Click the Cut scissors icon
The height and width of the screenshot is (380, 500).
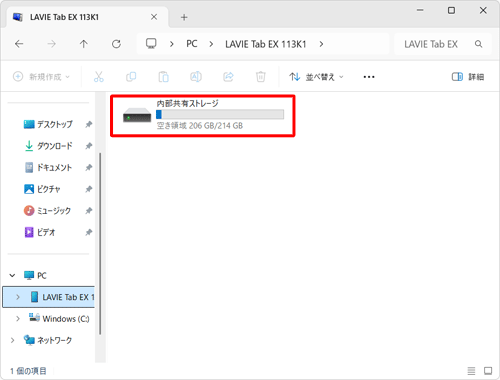click(99, 77)
